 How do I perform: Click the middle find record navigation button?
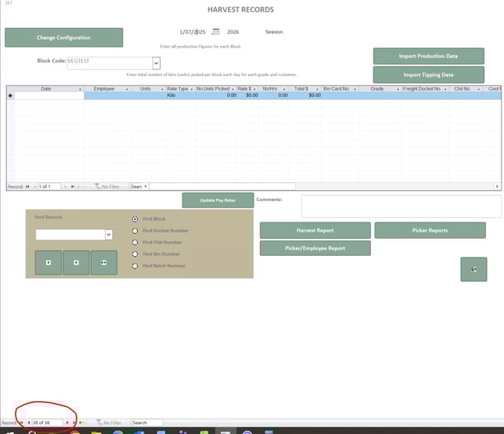(x=76, y=263)
